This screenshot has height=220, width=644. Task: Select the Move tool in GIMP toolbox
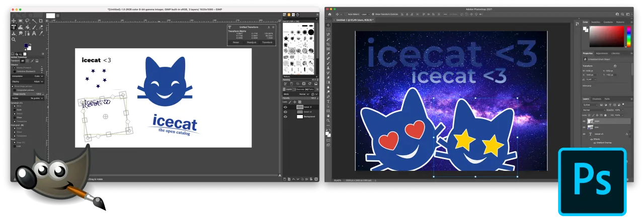[x=14, y=21]
